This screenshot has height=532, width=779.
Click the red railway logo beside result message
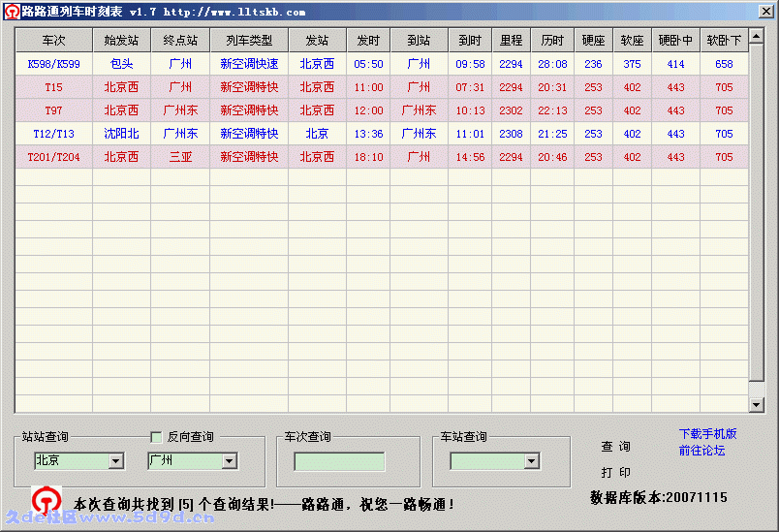[x=47, y=501]
